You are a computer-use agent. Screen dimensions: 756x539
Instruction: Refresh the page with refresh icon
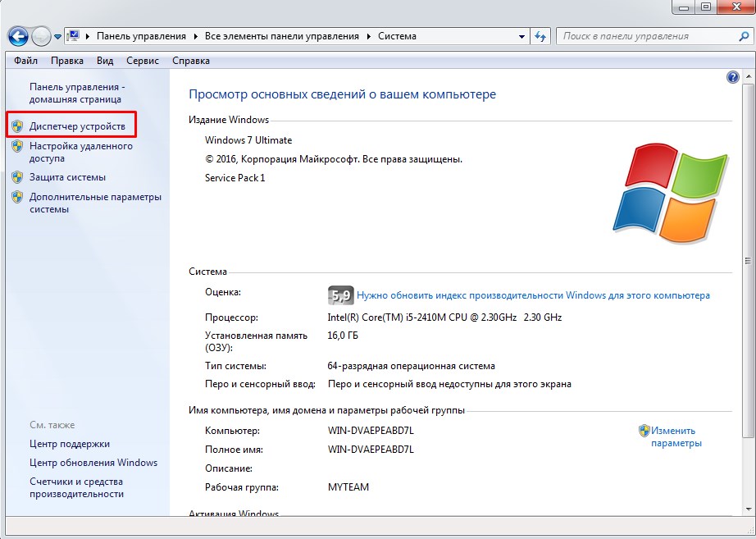pyautogui.click(x=540, y=36)
